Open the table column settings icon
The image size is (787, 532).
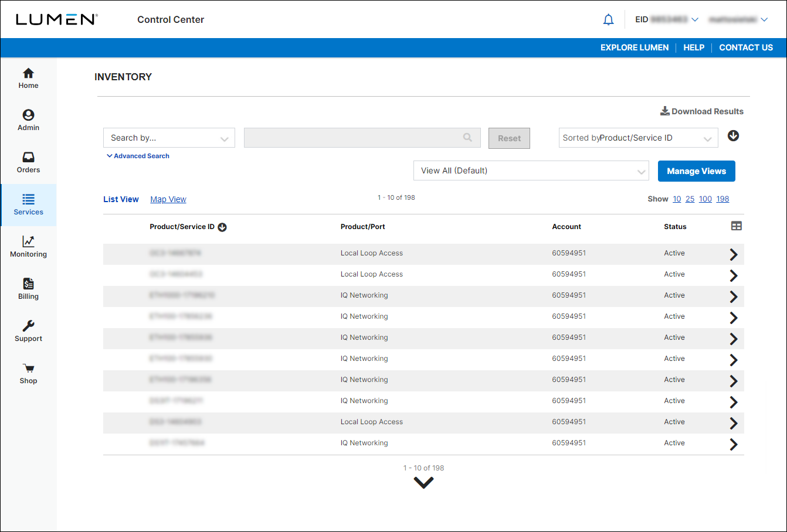(x=737, y=226)
